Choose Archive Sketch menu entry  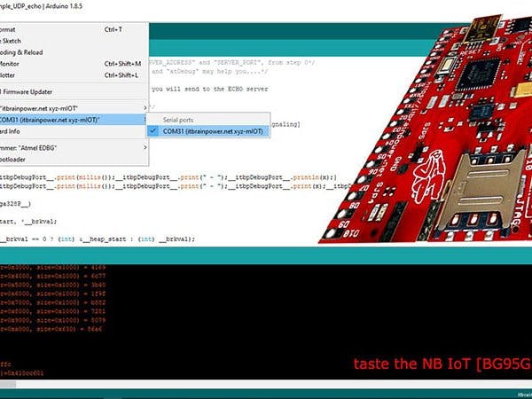point(74,41)
